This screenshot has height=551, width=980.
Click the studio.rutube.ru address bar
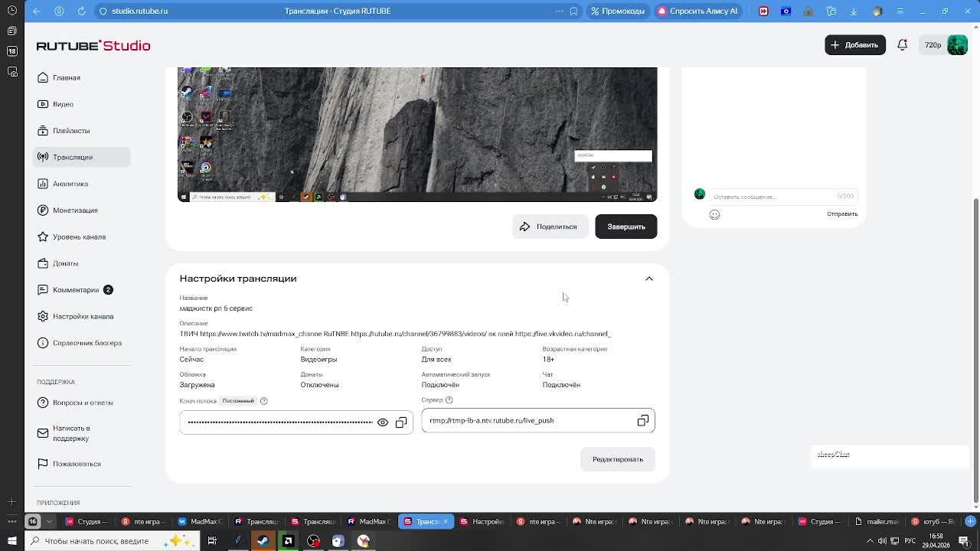[x=139, y=11]
